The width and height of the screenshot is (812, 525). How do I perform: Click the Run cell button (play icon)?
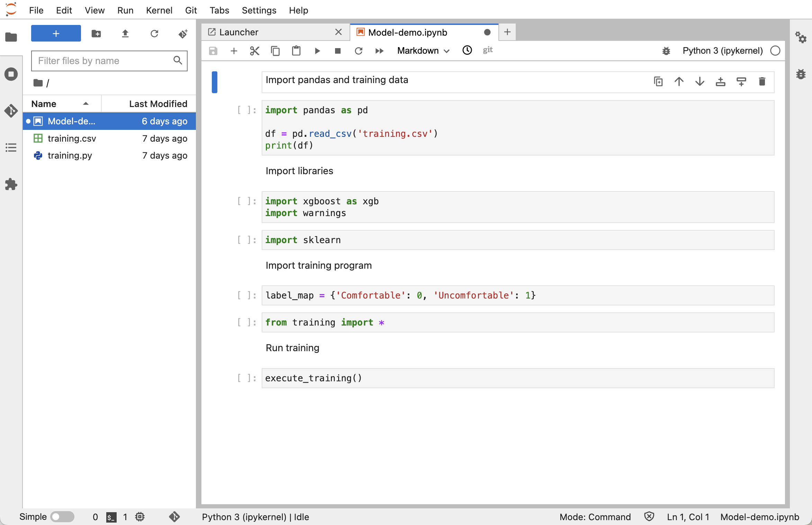317,50
